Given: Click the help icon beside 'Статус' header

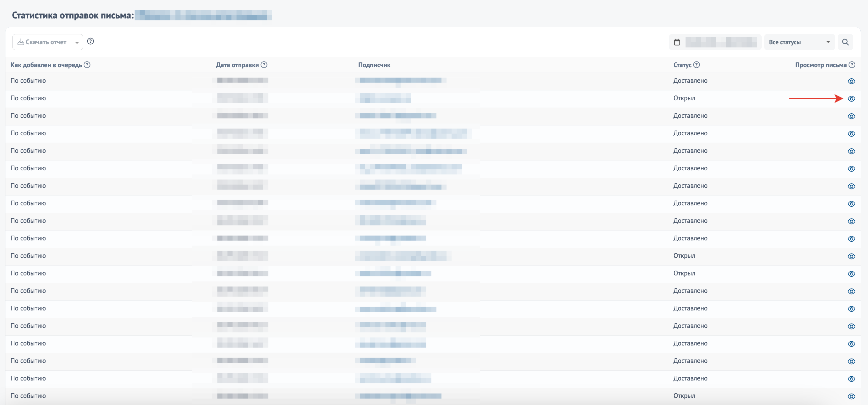Looking at the screenshot, I should (696, 65).
